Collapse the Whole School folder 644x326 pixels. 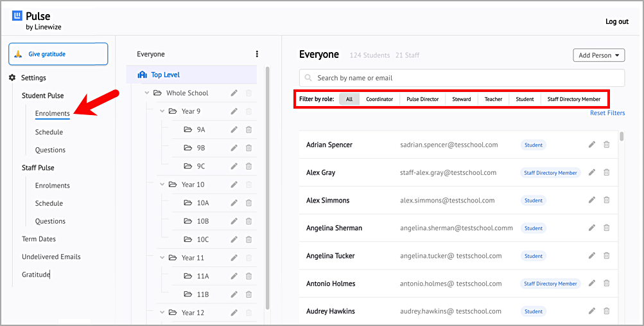pos(147,93)
